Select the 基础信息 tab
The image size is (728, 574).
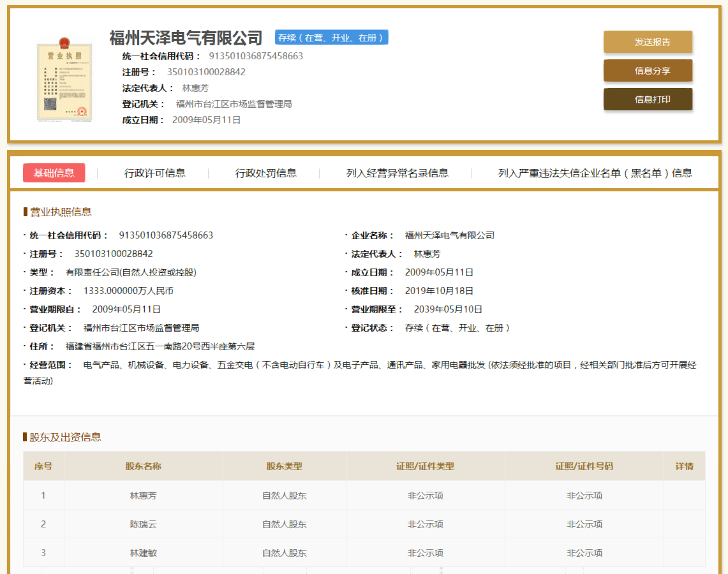(x=54, y=173)
